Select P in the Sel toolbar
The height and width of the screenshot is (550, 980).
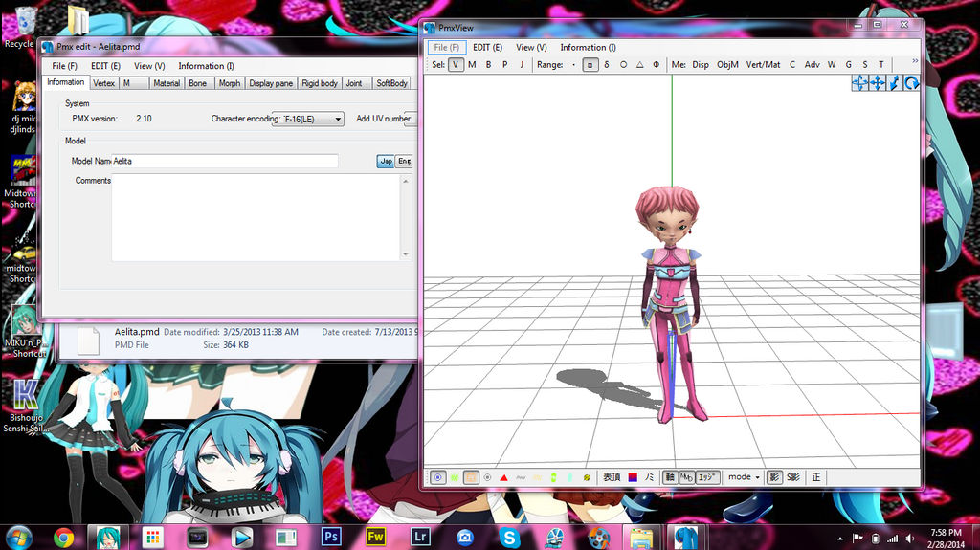point(505,64)
